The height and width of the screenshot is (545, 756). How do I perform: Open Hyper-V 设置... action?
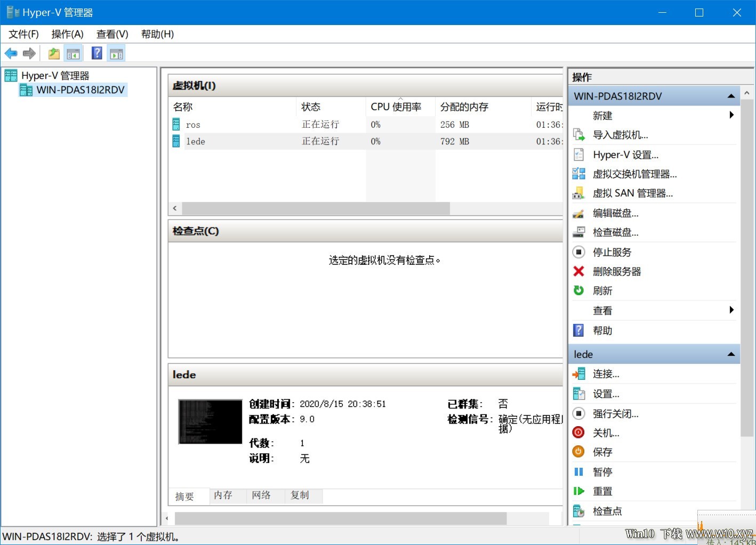coord(626,154)
